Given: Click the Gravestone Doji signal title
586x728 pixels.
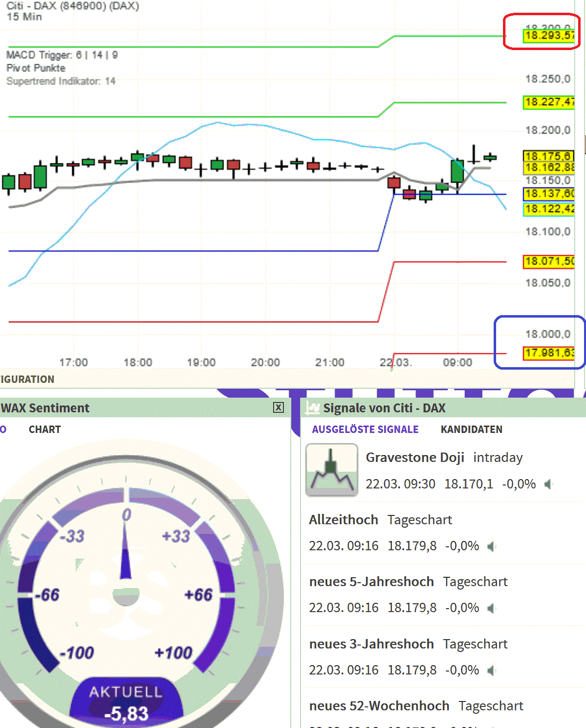Looking at the screenshot, I should pos(415,458).
